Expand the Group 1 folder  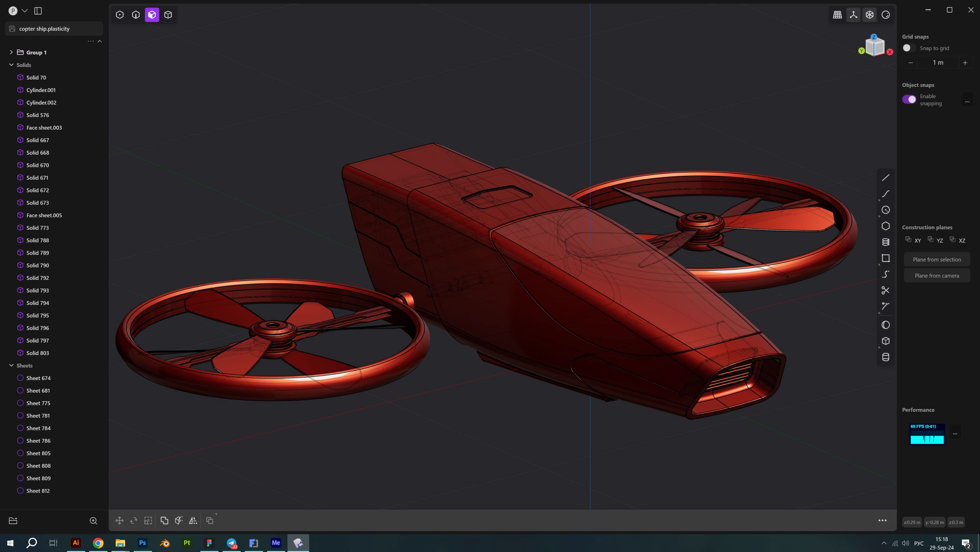(11, 52)
